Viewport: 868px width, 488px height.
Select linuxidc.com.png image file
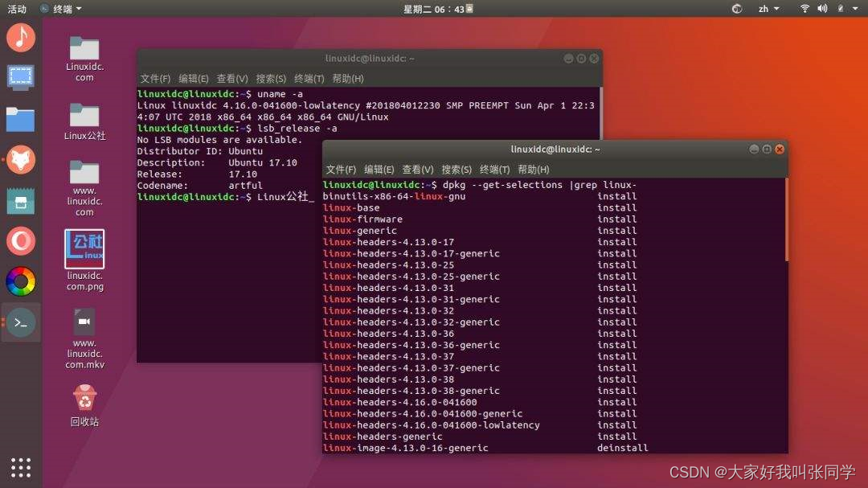point(84,260)
